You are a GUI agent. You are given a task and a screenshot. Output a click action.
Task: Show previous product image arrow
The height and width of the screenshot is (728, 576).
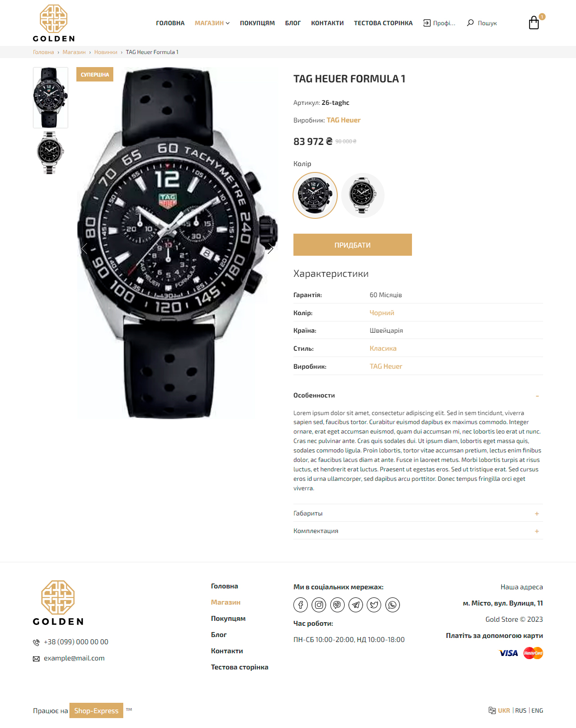click(84, 249)
